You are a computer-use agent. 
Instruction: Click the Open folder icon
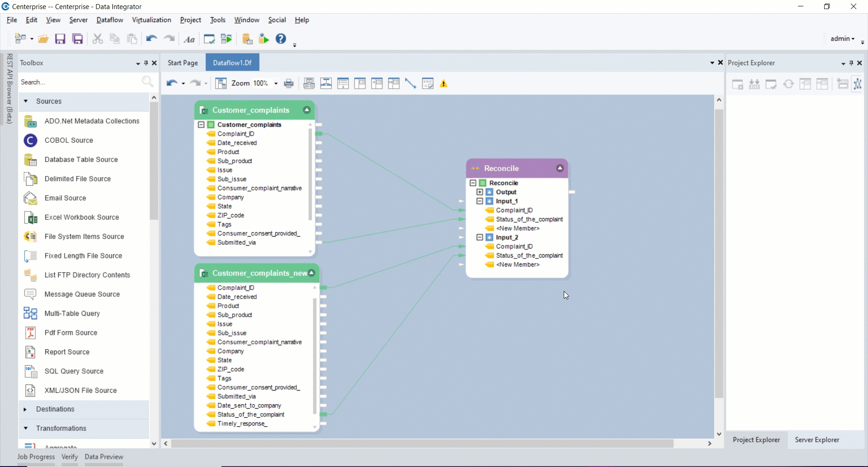click(x=43, y=39)
